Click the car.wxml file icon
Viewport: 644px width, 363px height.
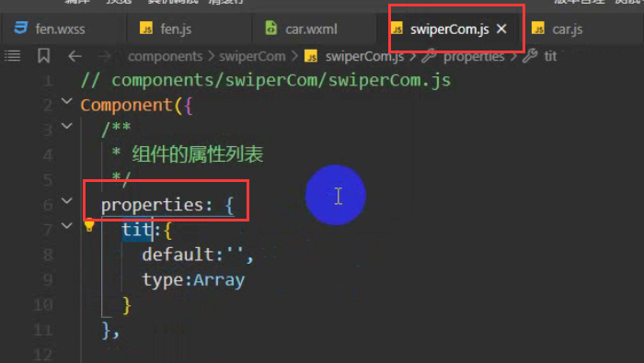click(271, 28)
